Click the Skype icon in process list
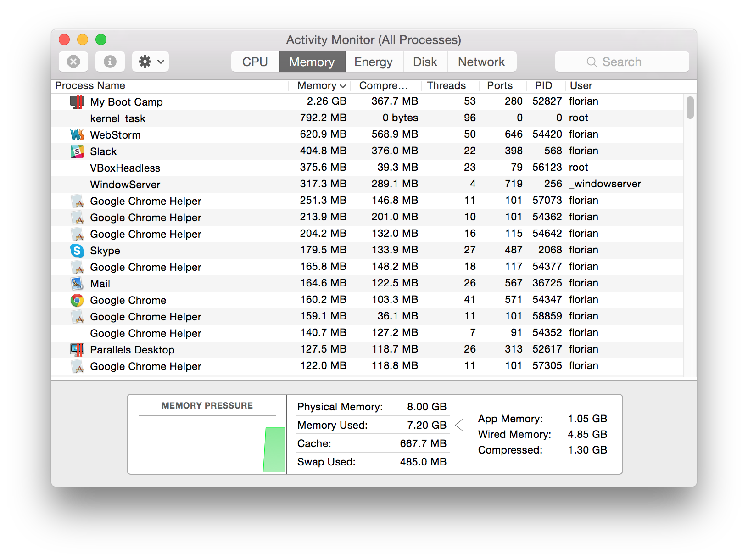Viewport: 748px width, 560px height. coord(77,251)
